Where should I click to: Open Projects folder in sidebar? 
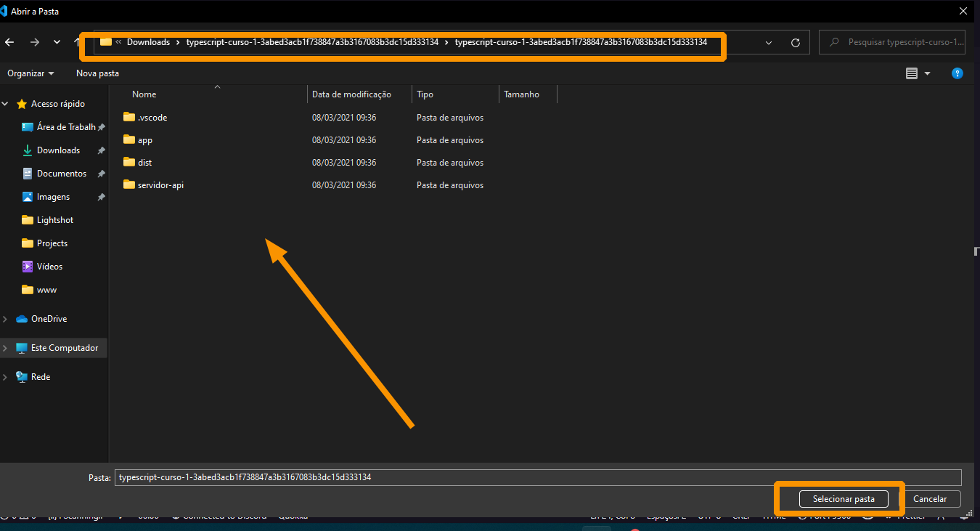tap(52, 243)
